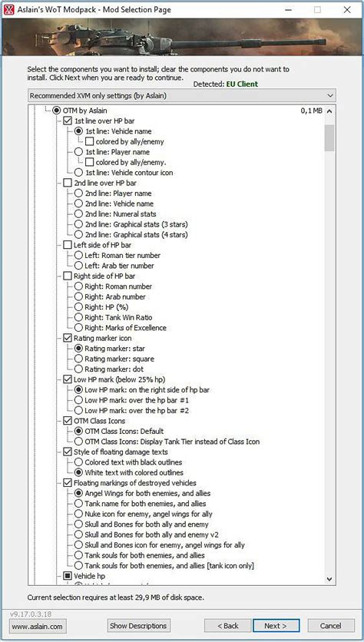364x642 pixels.
Task: Click the scrollbar up arrow
Action: pos(329,111)
